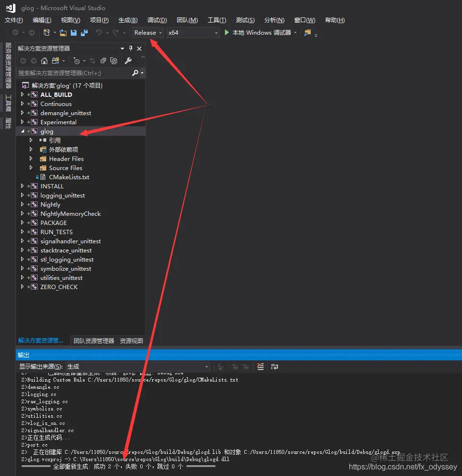Open the debugger target dropdown arrow
Screen dimensions: 462x476
click(295, 32)
